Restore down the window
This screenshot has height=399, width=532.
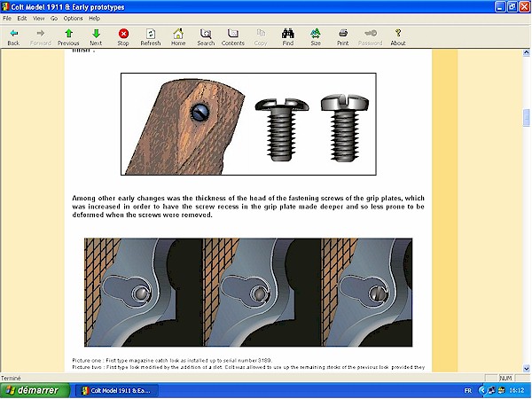[x=512, y=7]
